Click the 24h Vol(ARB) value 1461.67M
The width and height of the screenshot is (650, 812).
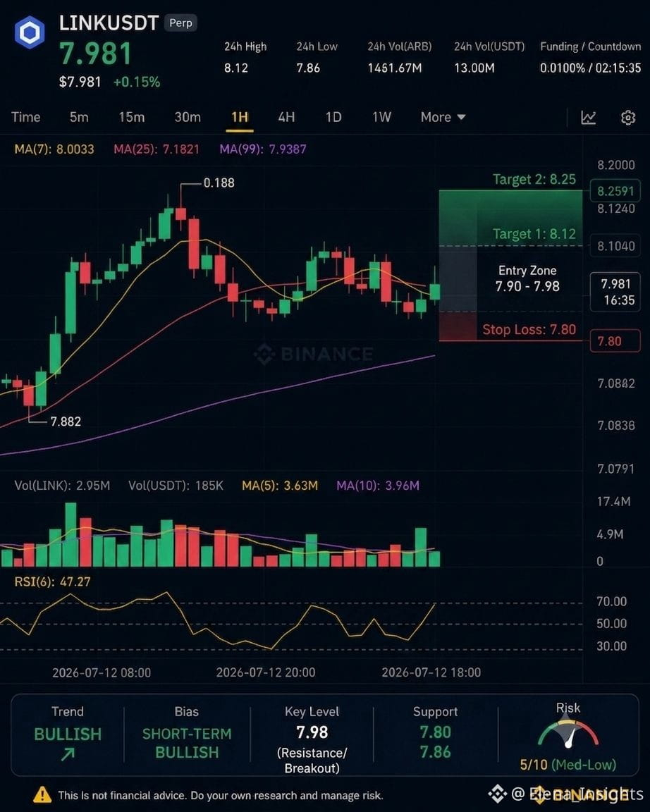[x=395, y=68]
